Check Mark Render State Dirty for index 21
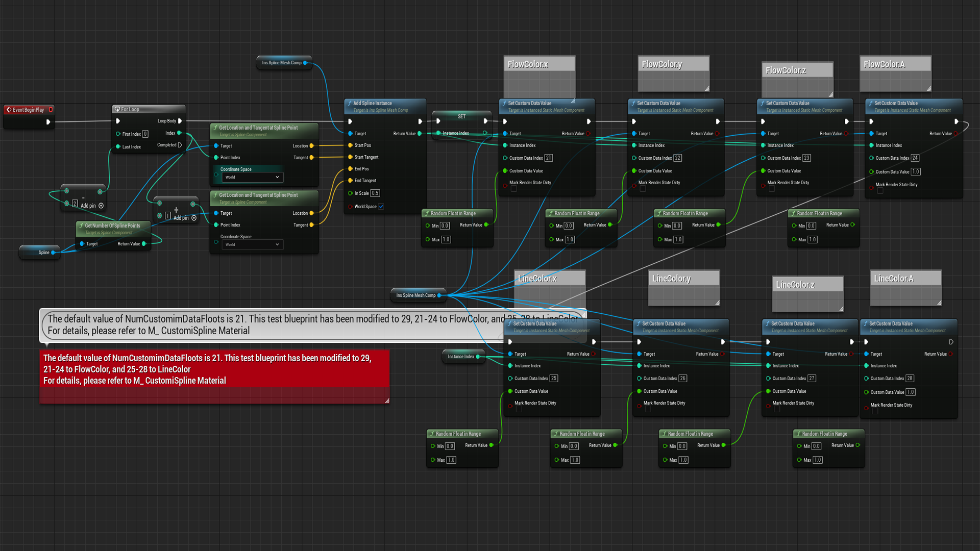The image size is (980, 551). tap(513, 189)
